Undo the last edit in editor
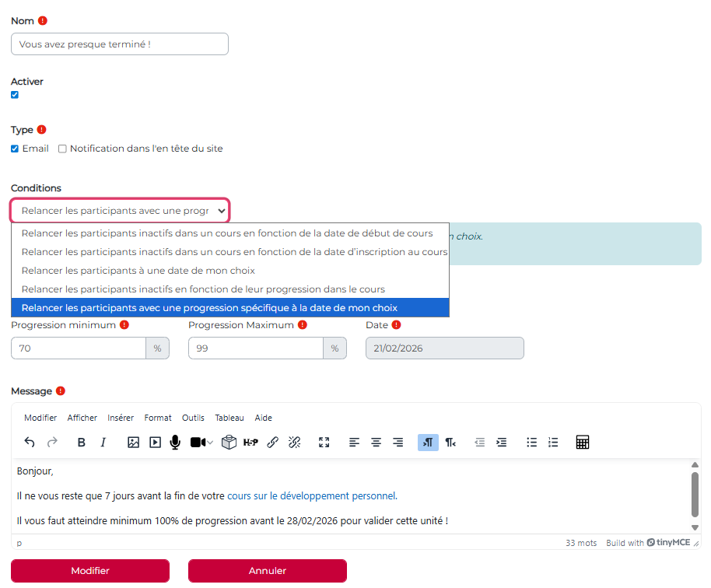The image size is (711, 588). [30, 443]
